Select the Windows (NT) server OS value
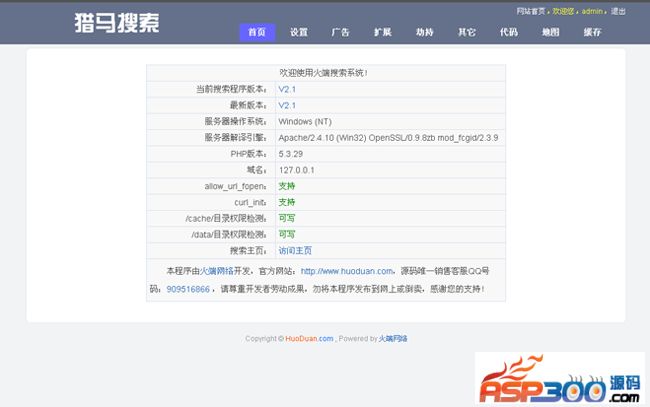The height and width of the screenshot is (407, 650). pos(305,122)
